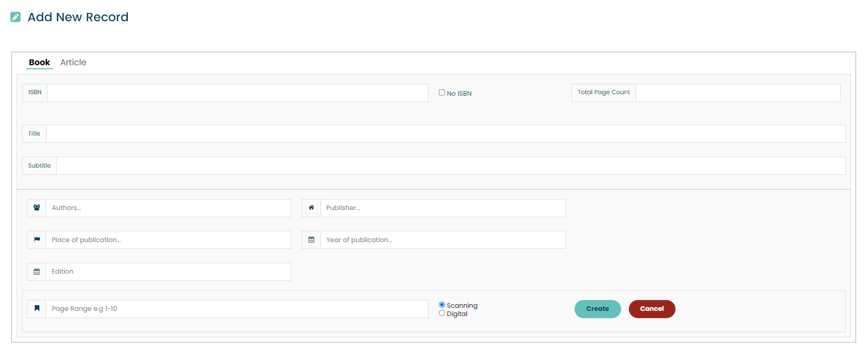This screenshot has width=868, height=359.
Task: Click the Title field label
Action: (34, 133)
